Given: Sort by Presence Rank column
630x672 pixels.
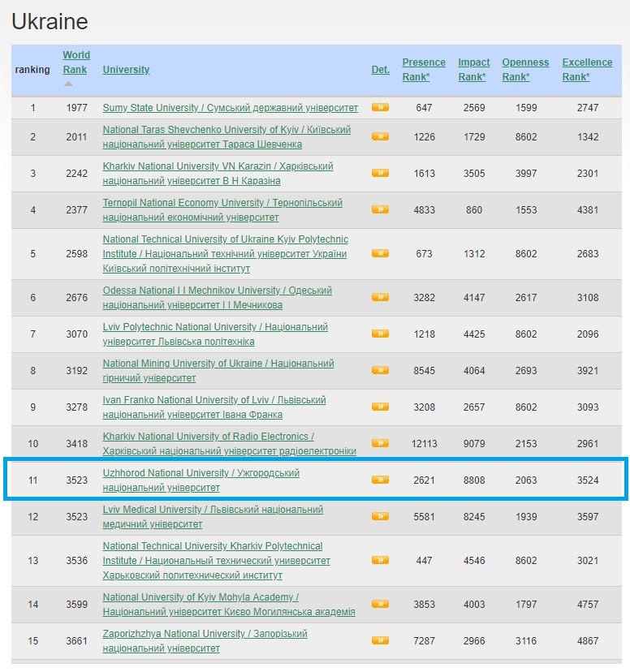Looking at the screenshot, I should (x=424, y=70).
